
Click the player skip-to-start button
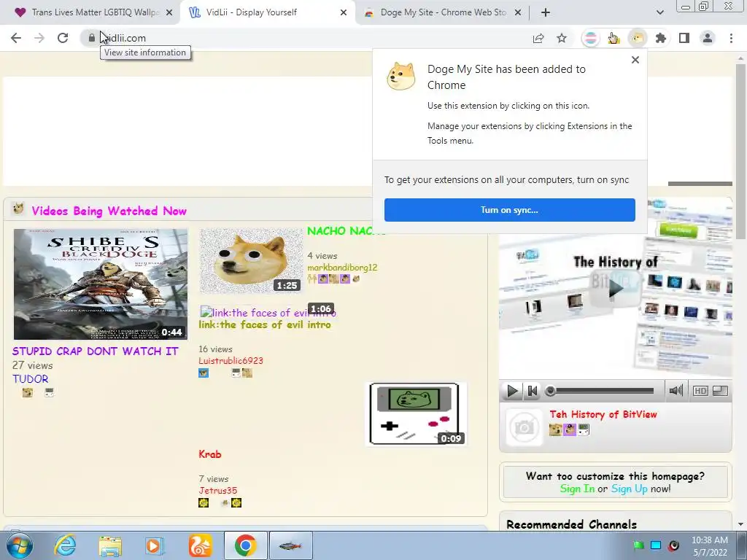(x=532, y=391)
